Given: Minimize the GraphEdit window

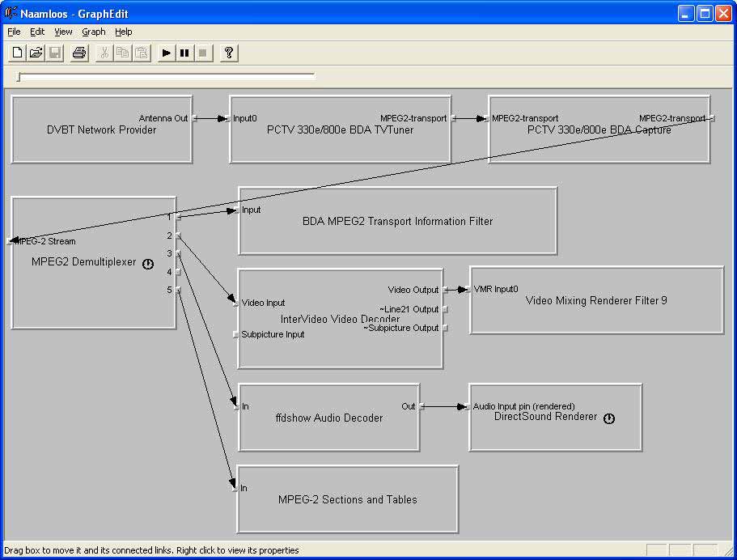Looking at the screenshot, I should click(686, 14).
